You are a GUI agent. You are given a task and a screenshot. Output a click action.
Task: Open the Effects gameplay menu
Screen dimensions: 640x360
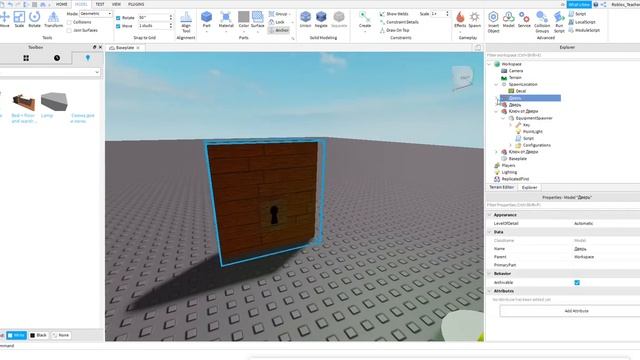[460, 19]
